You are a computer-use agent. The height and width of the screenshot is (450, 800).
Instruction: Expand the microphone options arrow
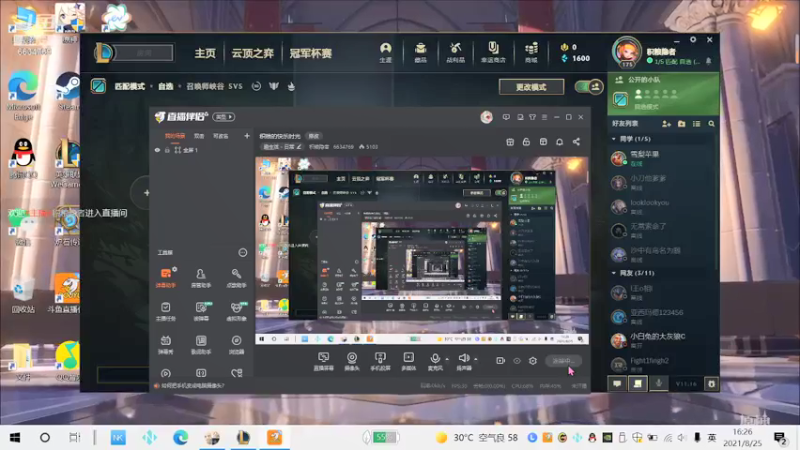[447, 359]
